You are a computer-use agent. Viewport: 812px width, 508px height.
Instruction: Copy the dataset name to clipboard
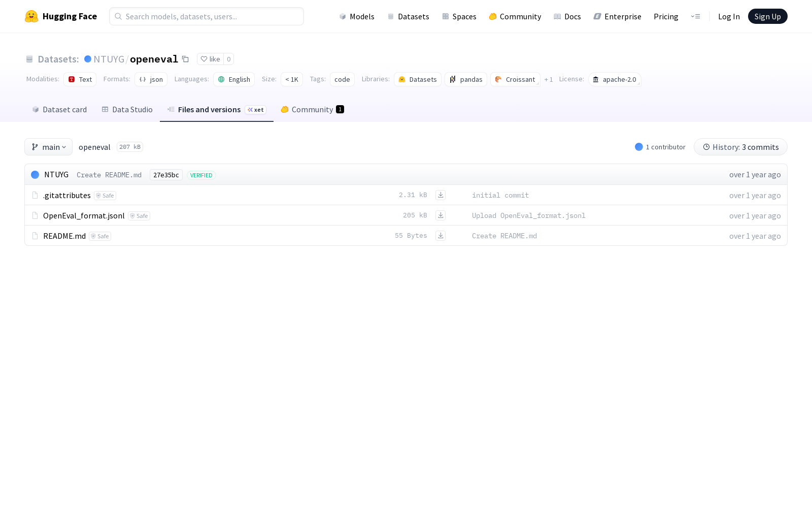tap(185, 59)
